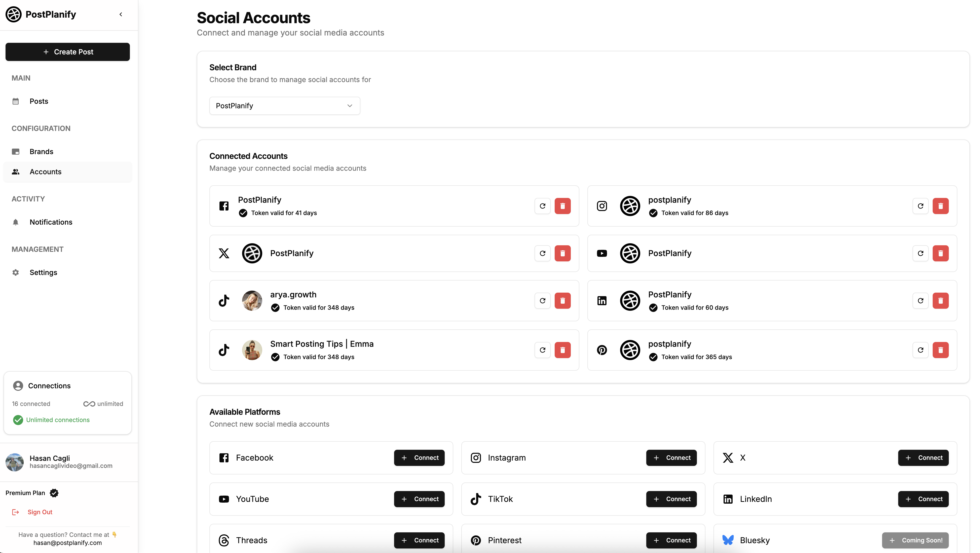Refresh the Smart Posting Tips TikTok token

pos(543,350)
